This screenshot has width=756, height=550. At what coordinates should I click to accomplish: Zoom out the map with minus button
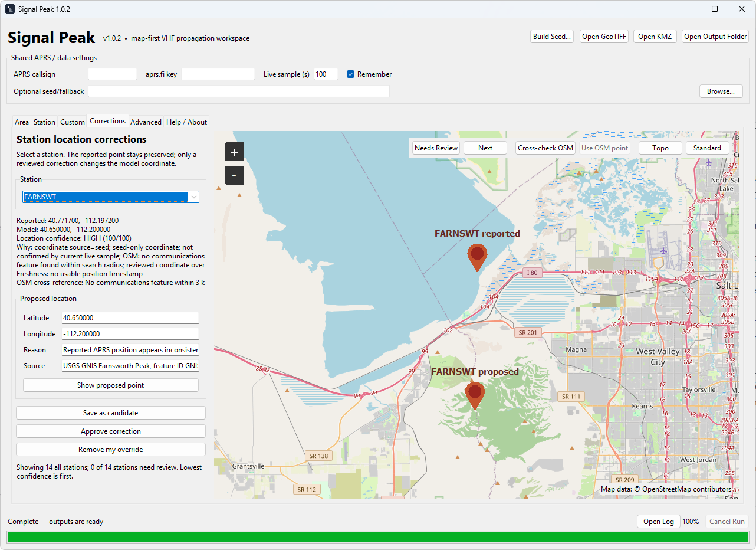pyautogui.click(x=234, y=175)
